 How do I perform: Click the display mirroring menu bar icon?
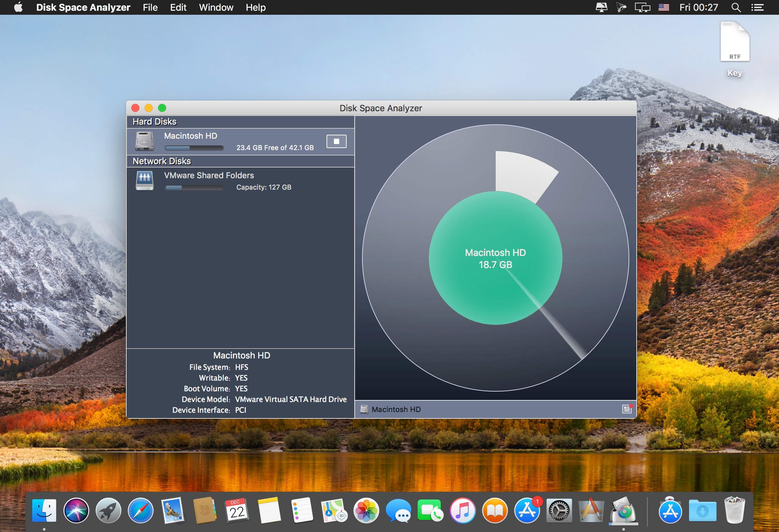(643, 7)
